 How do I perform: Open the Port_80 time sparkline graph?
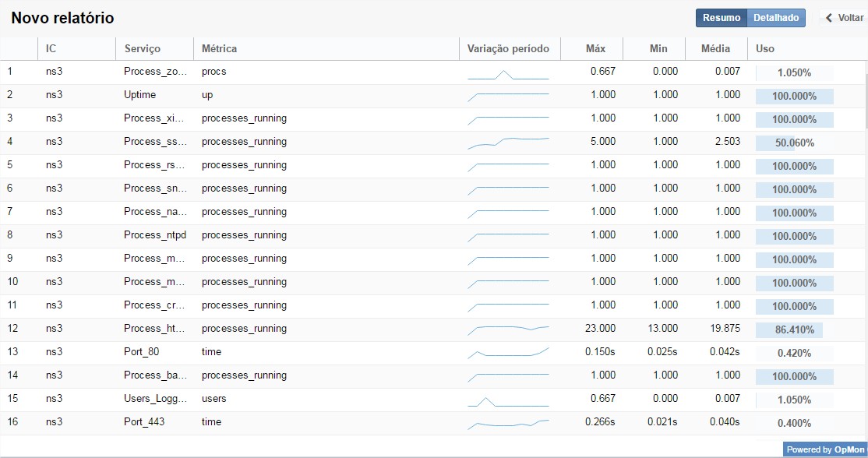(x=508, y=353)
